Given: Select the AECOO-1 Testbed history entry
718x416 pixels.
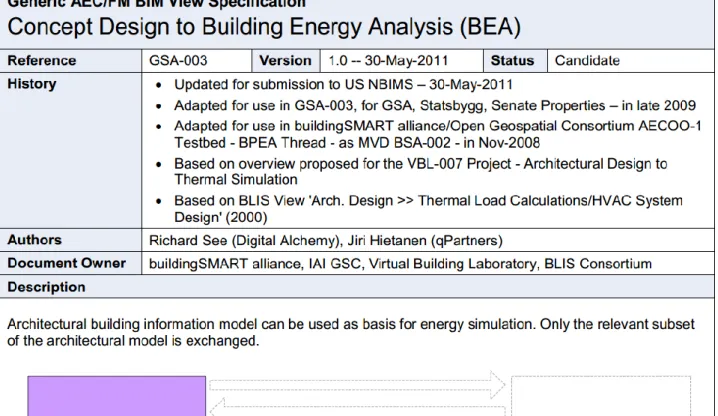Looking at the screenshot, I should [437, 134].
